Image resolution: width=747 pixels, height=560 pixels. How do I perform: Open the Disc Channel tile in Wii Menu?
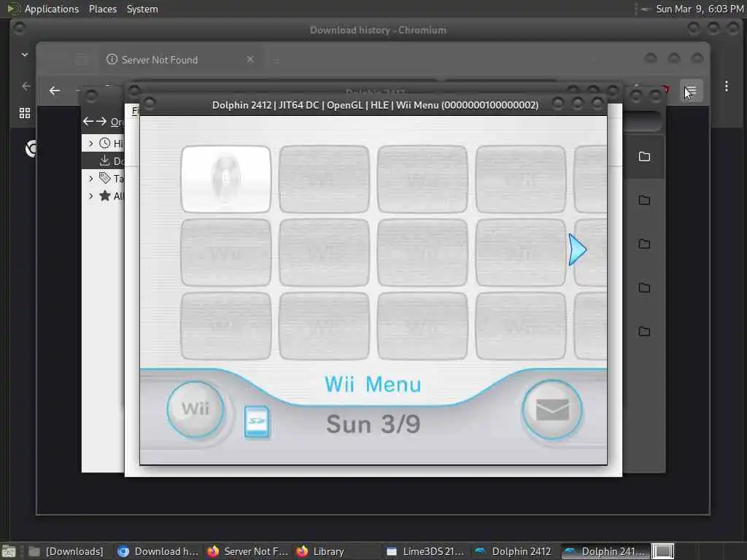pos(226,179)
